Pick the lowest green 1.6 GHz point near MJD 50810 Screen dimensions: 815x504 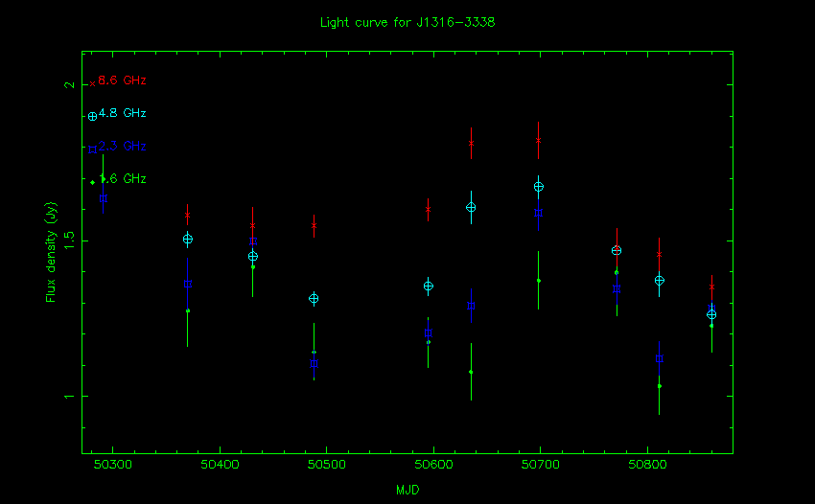[659, 386]
